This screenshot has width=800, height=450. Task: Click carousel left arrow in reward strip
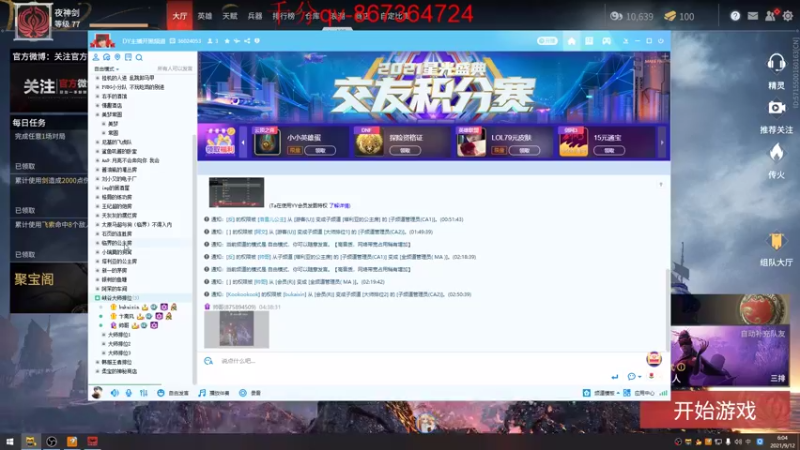pos(243,142)
